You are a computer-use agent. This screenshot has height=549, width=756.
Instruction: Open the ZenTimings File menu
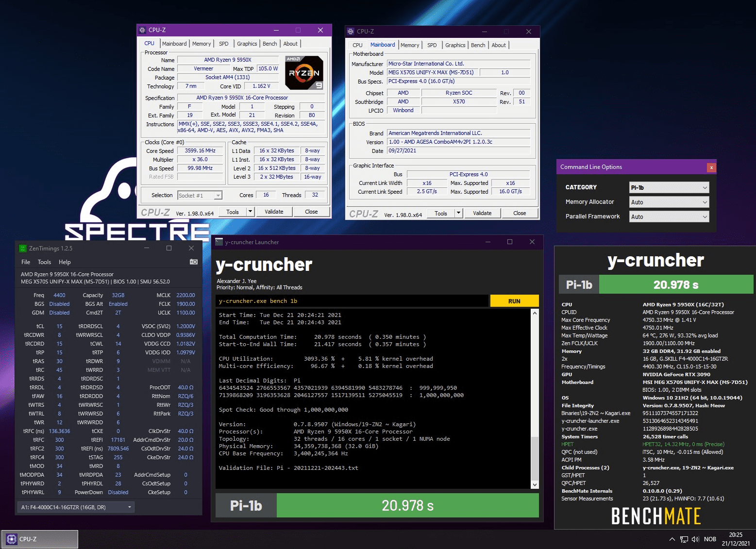26,262
